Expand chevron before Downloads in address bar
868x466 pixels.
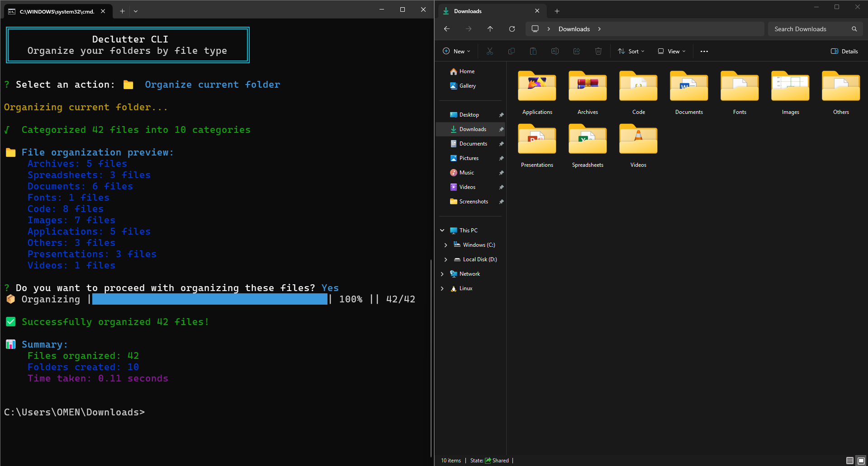[x=549, y=29]
